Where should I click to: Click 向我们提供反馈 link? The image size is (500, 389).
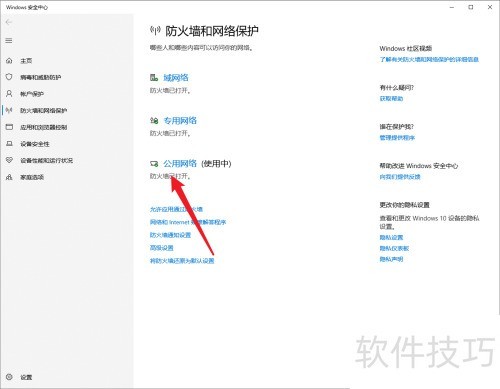point(400,177)
